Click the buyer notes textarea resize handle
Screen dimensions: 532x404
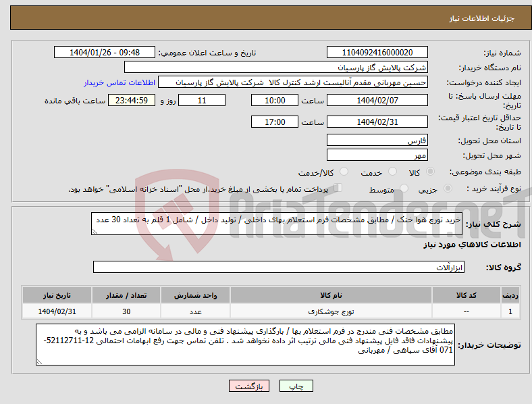pyautogui.click(x=39, y=362)
